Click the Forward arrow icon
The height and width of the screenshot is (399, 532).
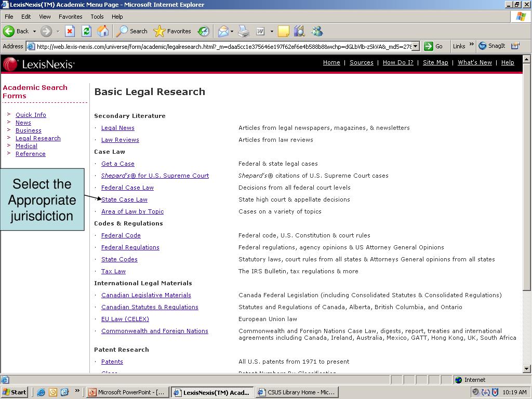(46, 31)
